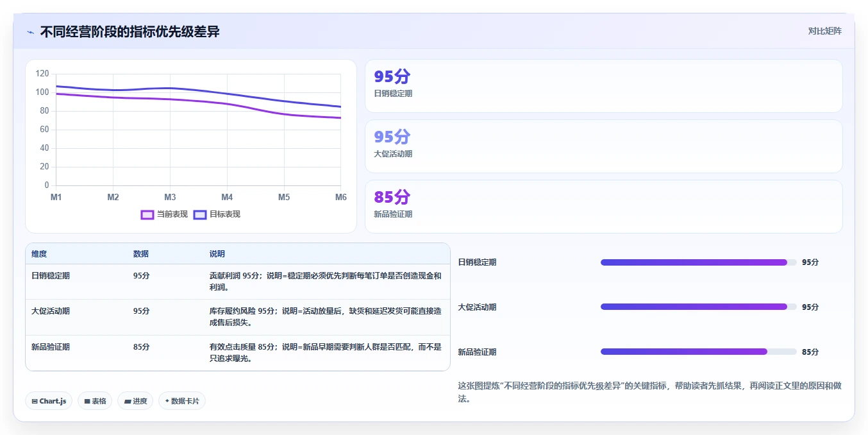Click the 库存履约风险 95分 description cell
Screen dimensions: 868x435
click(326, 317)
